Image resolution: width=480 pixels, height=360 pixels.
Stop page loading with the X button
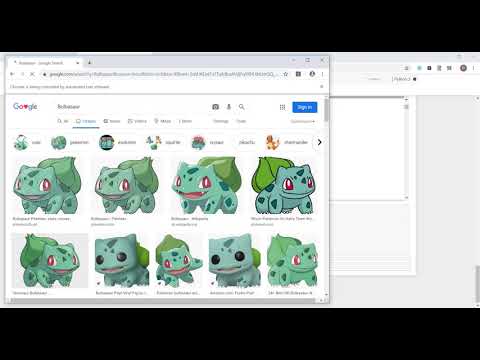(32, 74)
